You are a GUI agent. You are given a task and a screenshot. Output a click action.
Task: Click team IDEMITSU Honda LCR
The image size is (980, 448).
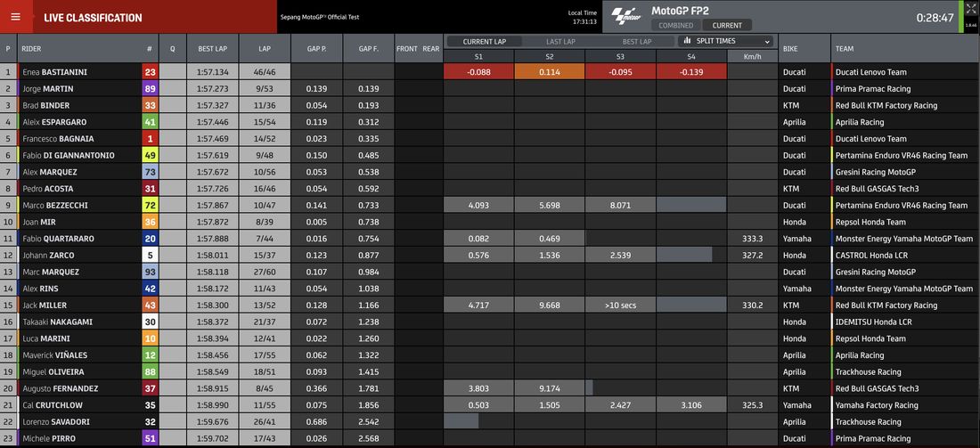pos(872,322)
